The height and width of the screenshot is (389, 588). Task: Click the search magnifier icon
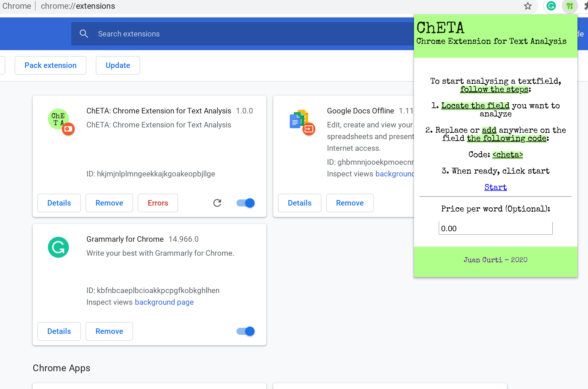pyautogui.click(x=84, y=34)
